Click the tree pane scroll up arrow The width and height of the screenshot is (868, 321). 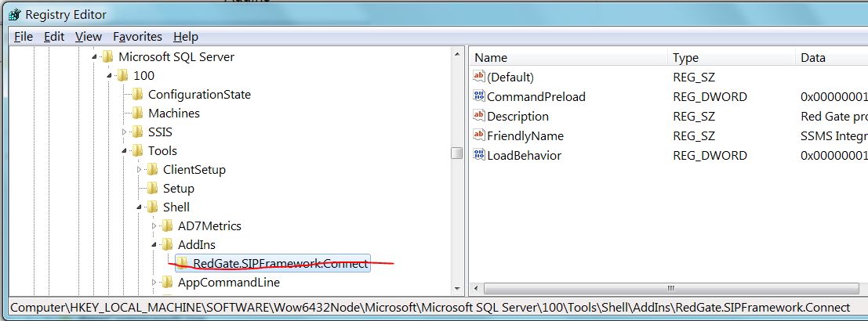(456, 54)
